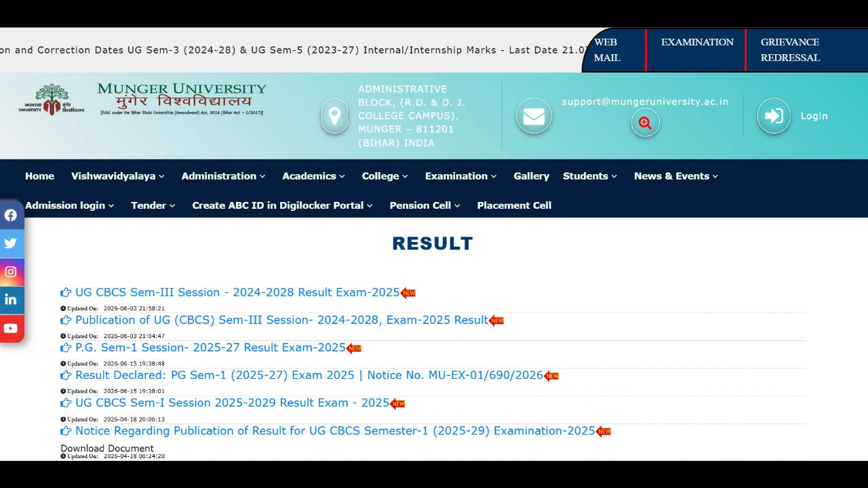This screenshot has width=868, height=488.
Task: Click the Download Document link
Action: coord(107,448)
